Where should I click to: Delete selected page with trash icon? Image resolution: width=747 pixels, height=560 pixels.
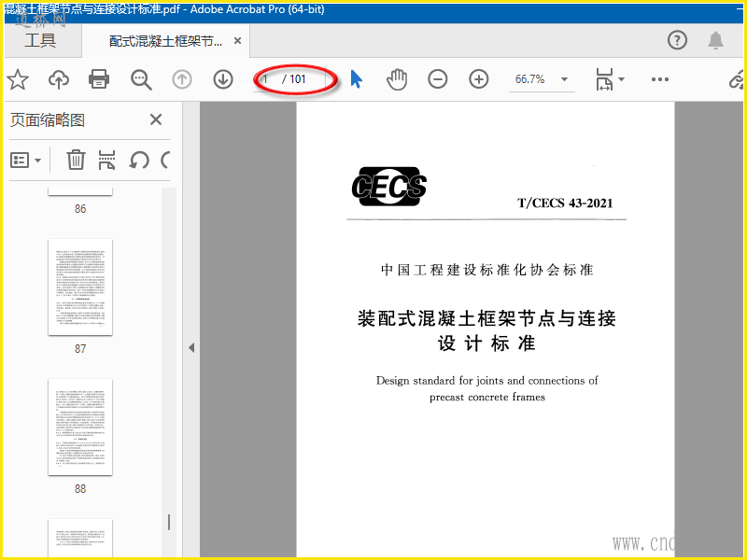pos(76,160)
